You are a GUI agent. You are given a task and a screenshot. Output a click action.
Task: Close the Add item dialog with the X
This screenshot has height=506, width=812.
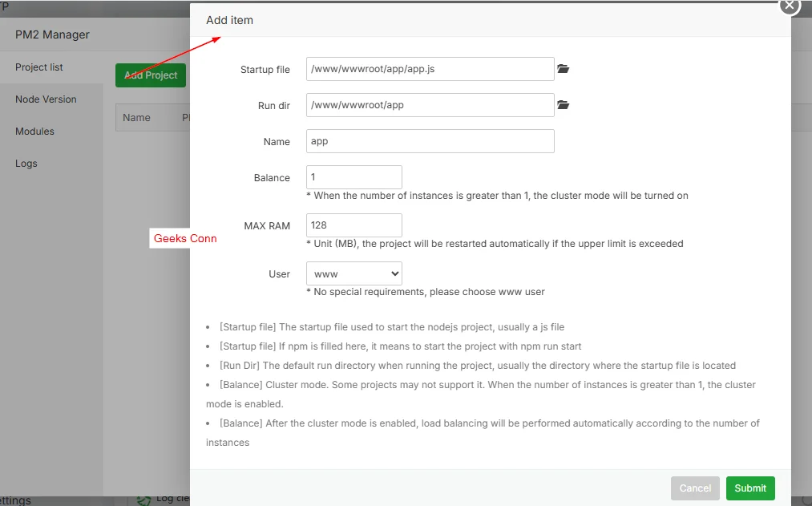click(x=789, y=6)
